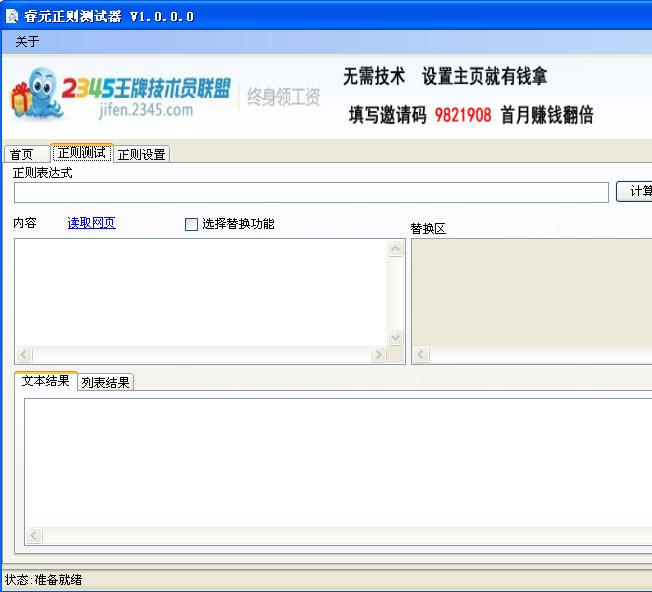The image size is (652, 592).
Task: Click the up arrow of the 内容 scrollbar
Action: click(x=396, y=249)
